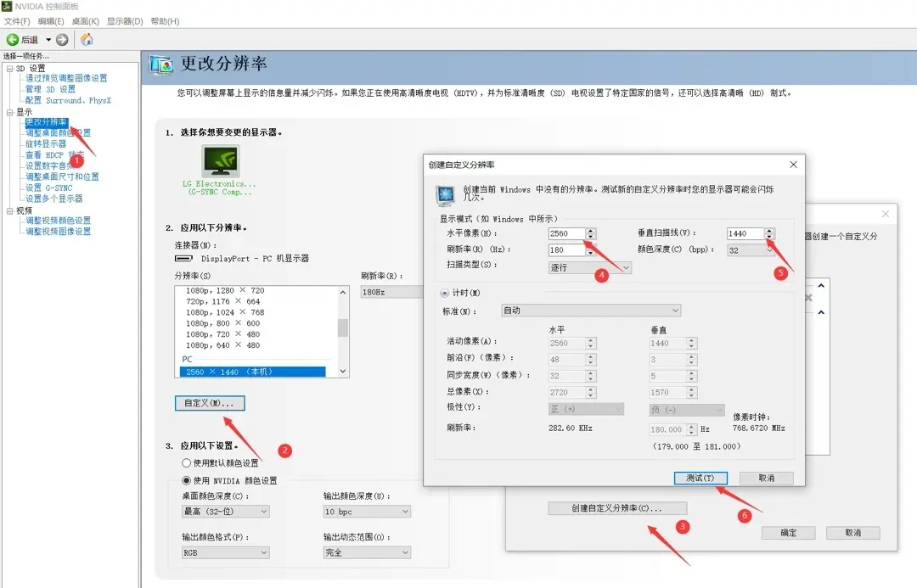Image resolution: width=917 pixels, height=588 pixels.
Task: Click the resolution list scroll-up arrow
Action: tap(343, 292)
